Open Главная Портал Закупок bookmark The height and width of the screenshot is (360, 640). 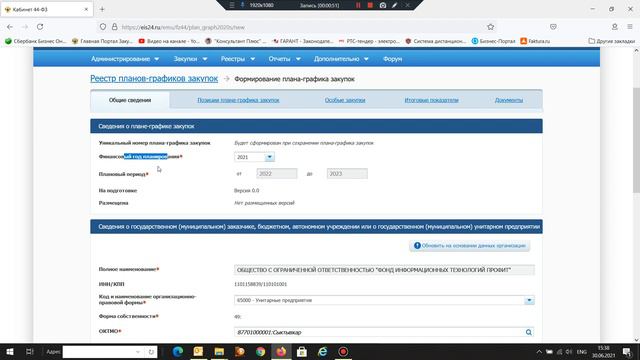point(102,41)
